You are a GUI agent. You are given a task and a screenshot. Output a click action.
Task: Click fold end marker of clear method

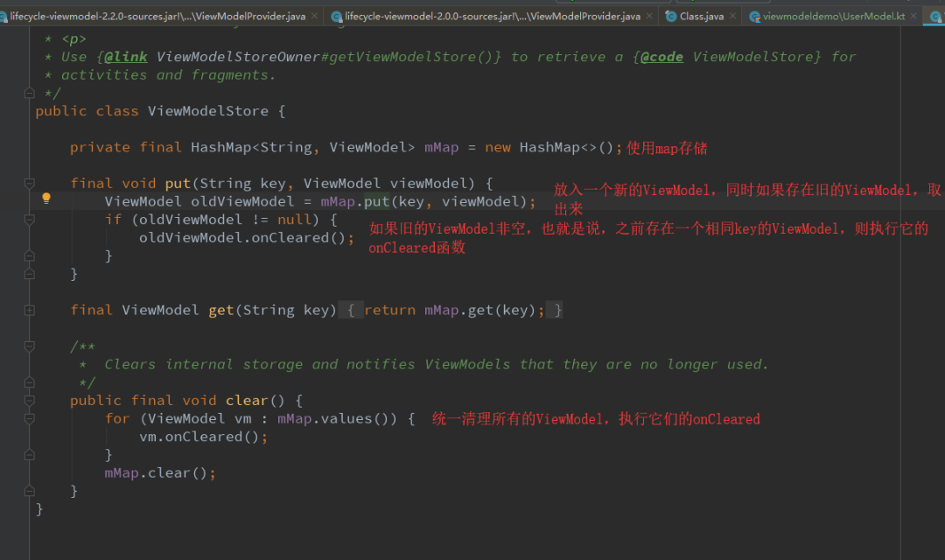29,491
